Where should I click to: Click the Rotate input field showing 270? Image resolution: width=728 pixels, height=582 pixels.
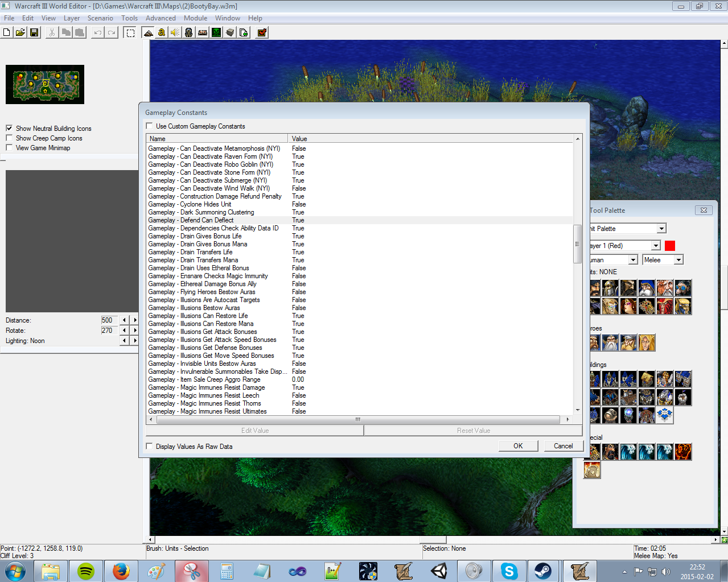click(x=109, y=330)
